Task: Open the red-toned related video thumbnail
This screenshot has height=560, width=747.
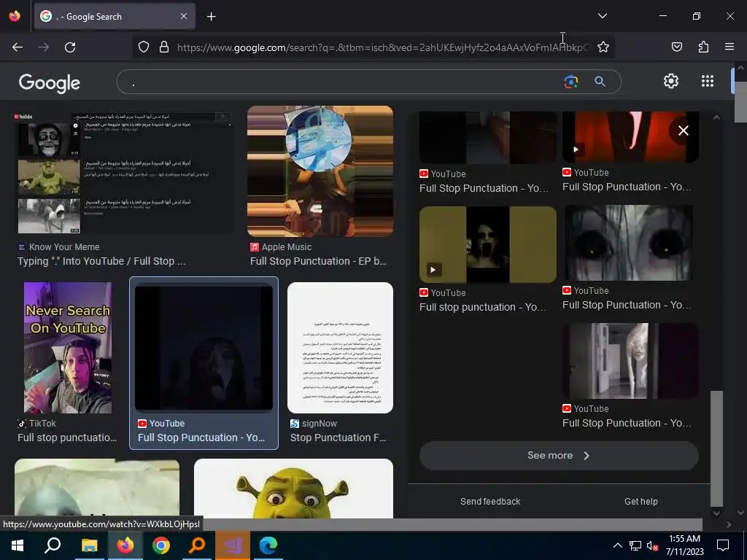Action: pyautogui.click(x=630, y=137)
